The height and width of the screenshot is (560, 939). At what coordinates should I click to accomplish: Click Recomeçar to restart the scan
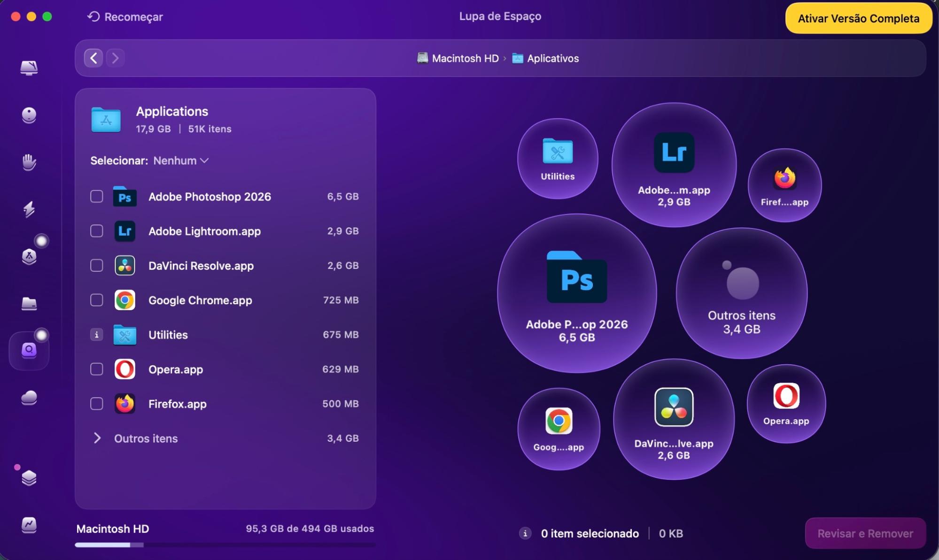(125, 17)
